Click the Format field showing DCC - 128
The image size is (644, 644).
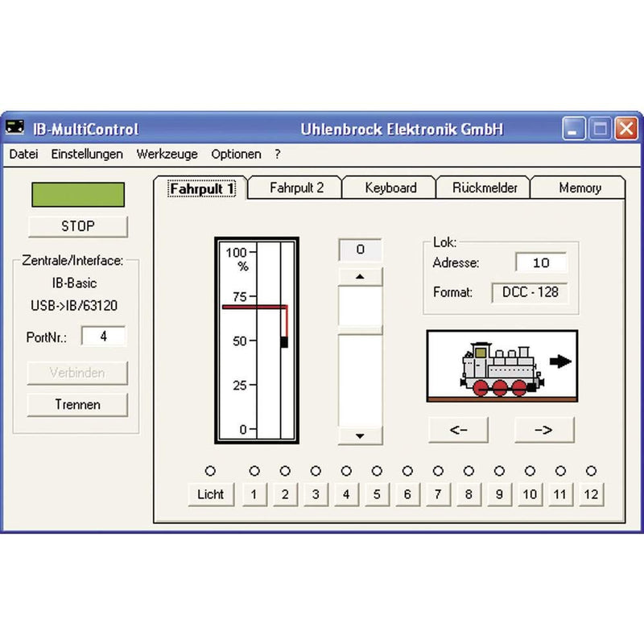530,292
